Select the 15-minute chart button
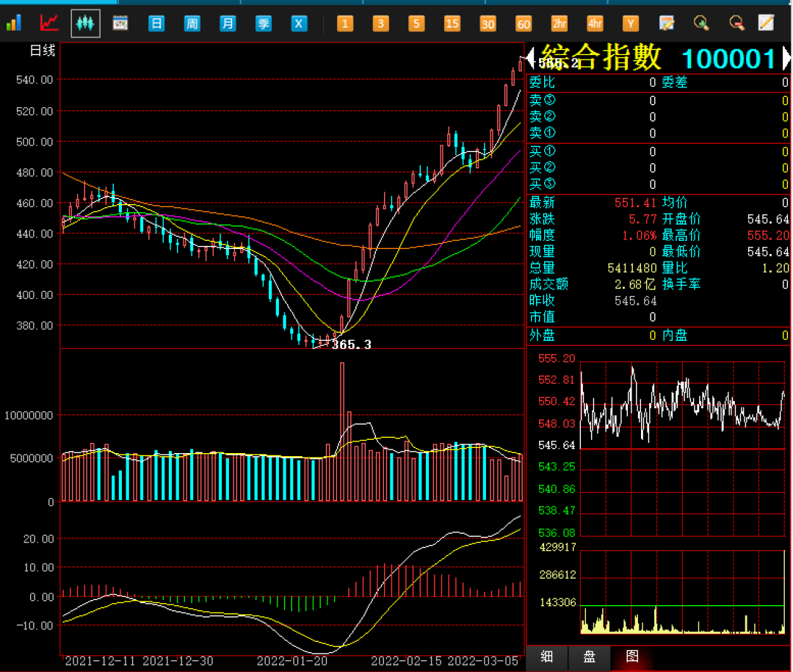This screenshot has width=793, height=672. click(452, 24)
